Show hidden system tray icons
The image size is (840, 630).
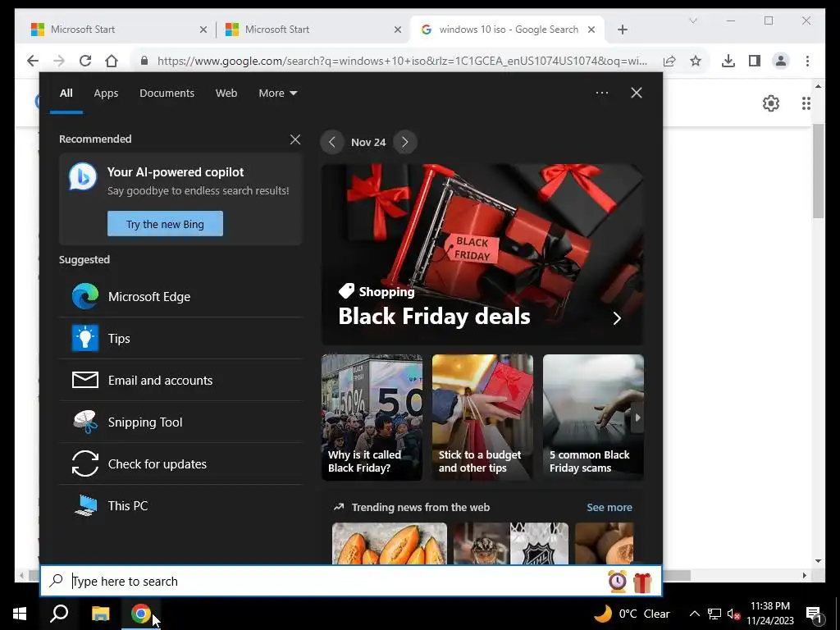[694, 614]
